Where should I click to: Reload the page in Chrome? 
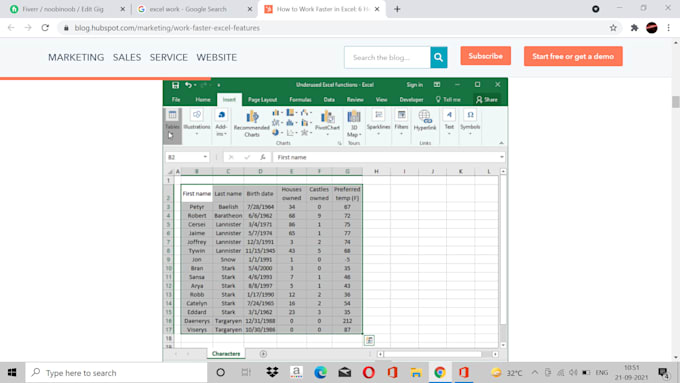point(45,28)
